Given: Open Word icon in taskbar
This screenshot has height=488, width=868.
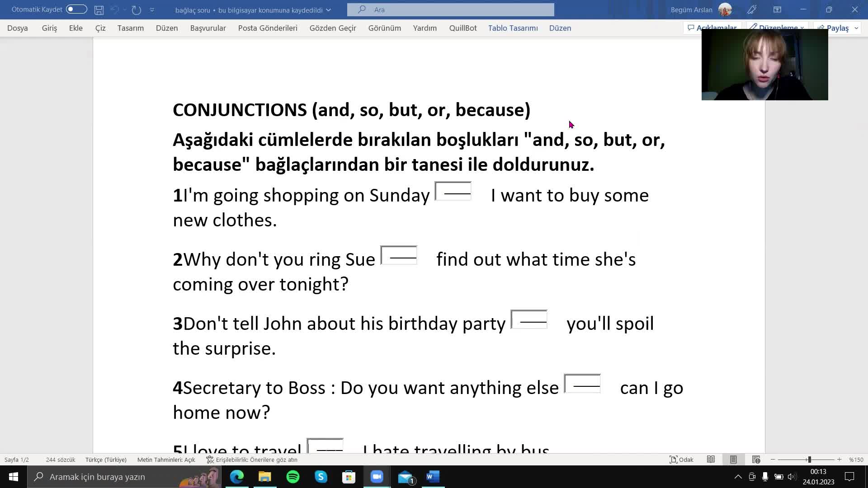Looking at the screenshot, I should click(433, 477).
